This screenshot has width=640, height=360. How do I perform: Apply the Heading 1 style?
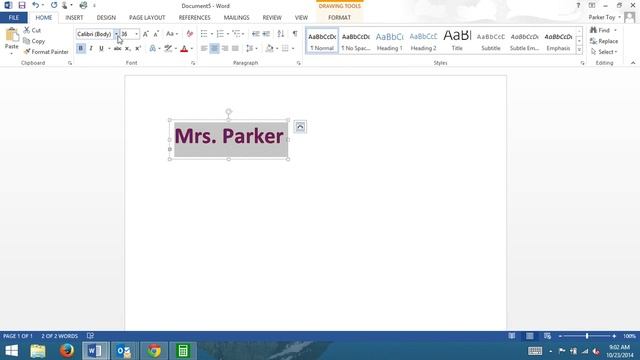point(389,41)
